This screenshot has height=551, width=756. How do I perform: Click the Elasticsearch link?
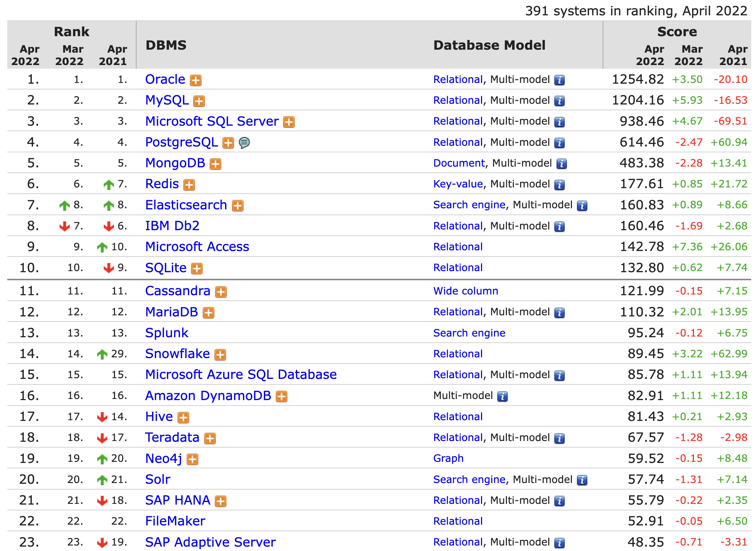coord(186,205)
